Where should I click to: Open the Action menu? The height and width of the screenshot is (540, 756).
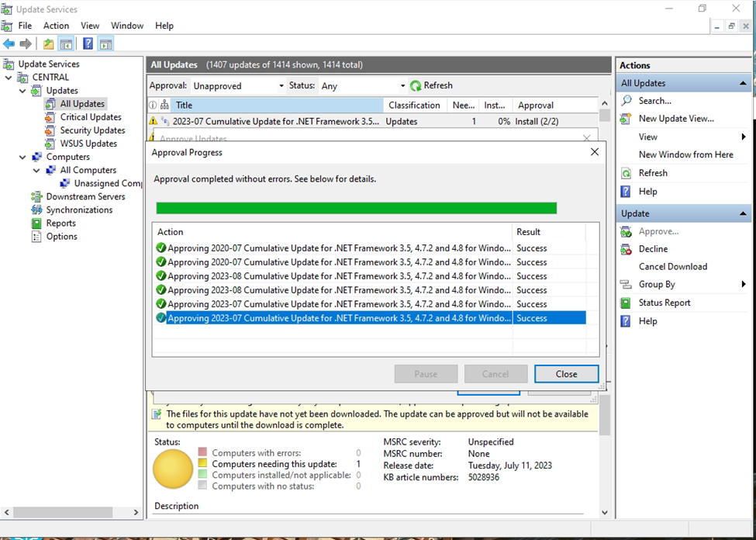[56, 26]
